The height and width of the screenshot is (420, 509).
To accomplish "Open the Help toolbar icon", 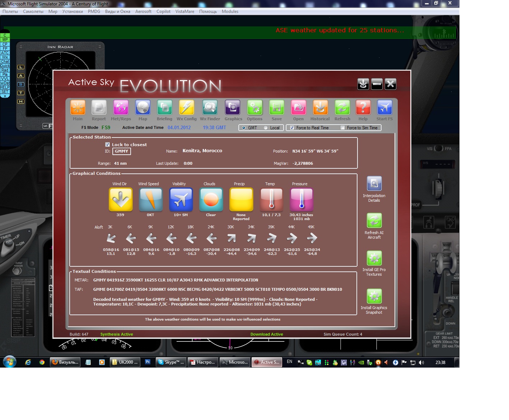I will 363,108.
